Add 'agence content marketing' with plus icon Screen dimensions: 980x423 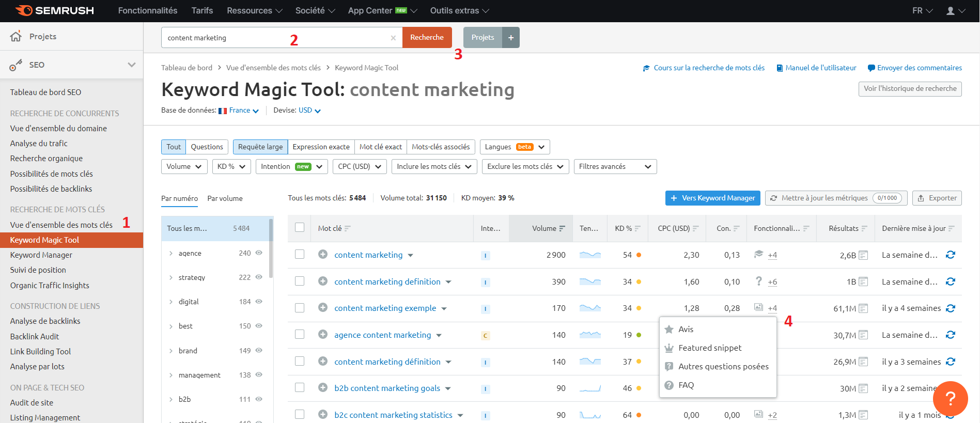[x=323, y=334]
